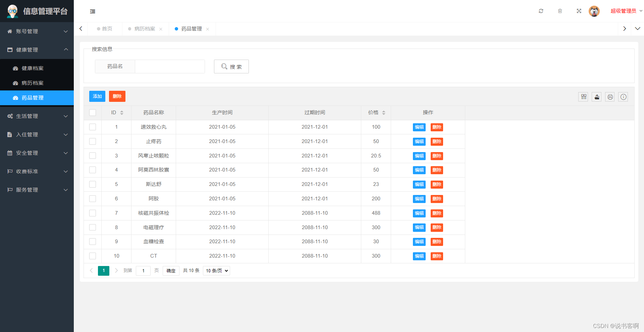
Task: Click the orange 删除 toolbar button
Action: [x=117, y=96]
